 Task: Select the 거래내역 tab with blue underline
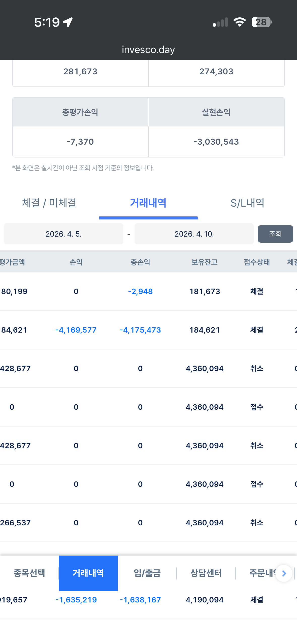[x=148, y=203]
